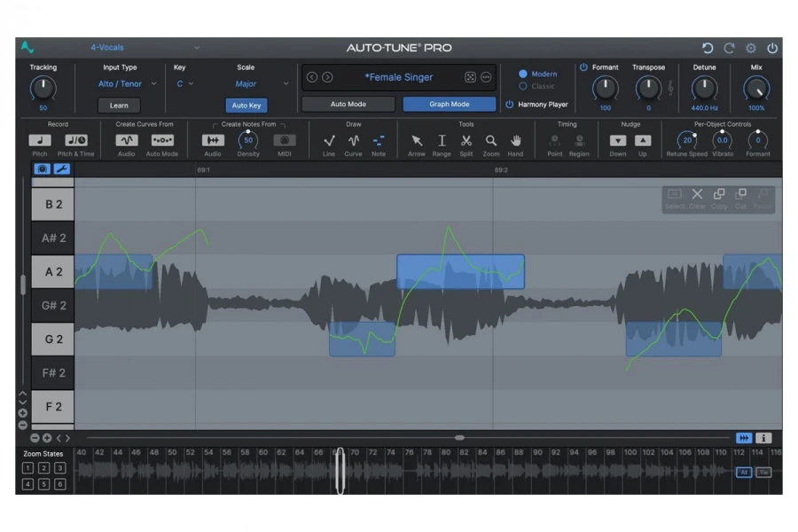Image resolution: width=798 pixels, height=532 pixels.
Task: Select zoom state 3
Action: click(x=60, y=468)
